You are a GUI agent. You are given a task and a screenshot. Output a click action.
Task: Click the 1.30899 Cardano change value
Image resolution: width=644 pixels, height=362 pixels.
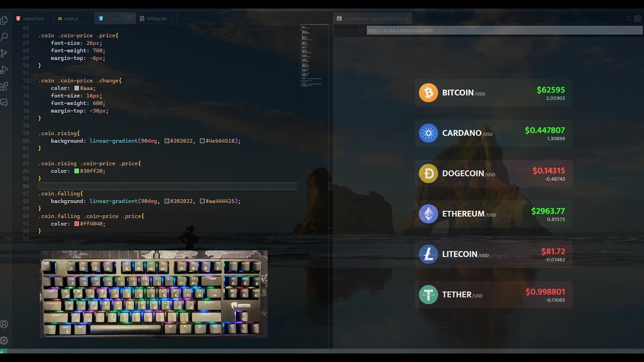click(555, 138)
